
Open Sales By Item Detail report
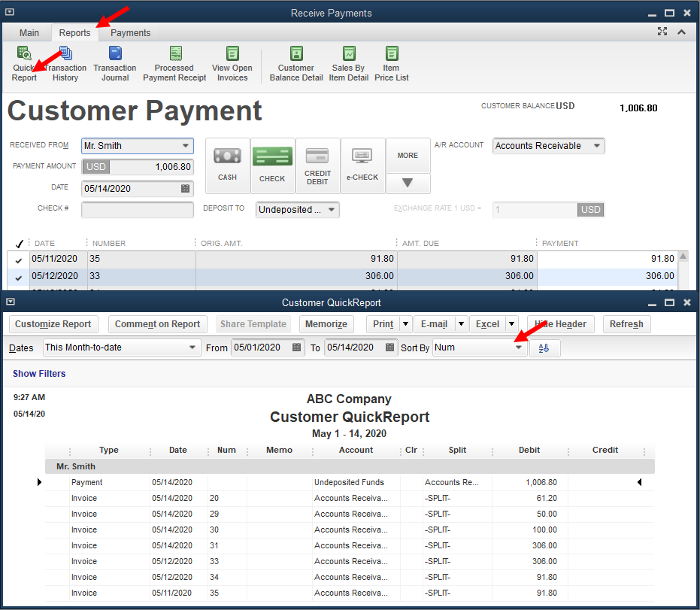pyautogui.click(x=349, y=54)
